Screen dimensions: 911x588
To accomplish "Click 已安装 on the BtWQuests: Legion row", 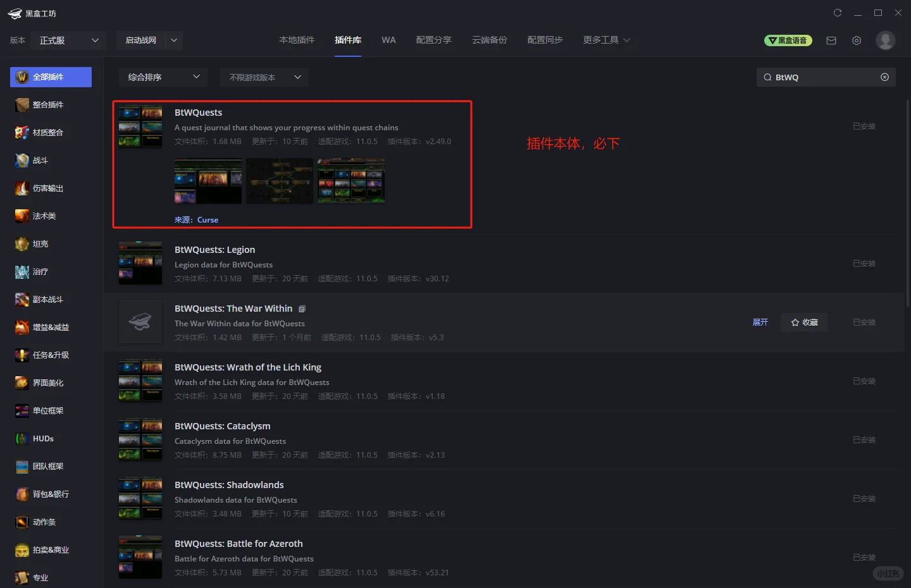I will (x=864, y=264).
